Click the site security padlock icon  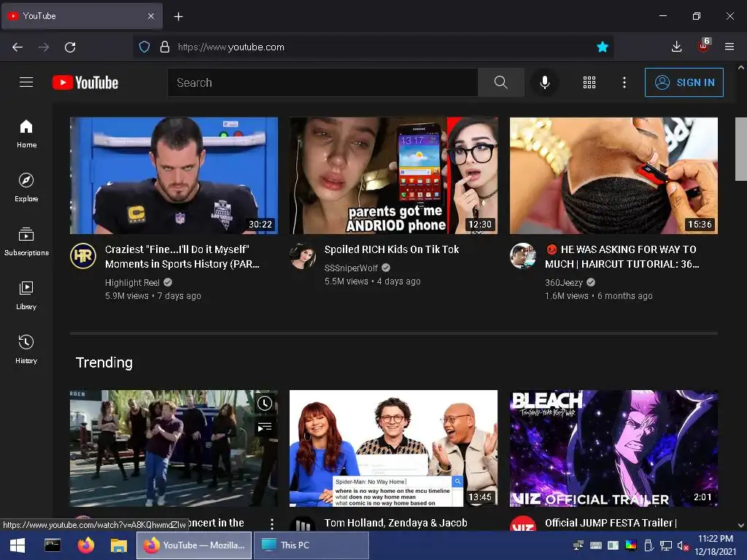coord(165,47)
